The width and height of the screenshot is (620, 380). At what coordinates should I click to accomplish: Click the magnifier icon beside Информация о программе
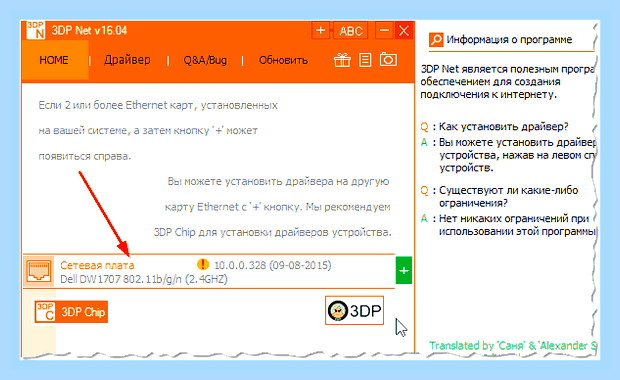point(436,40)
